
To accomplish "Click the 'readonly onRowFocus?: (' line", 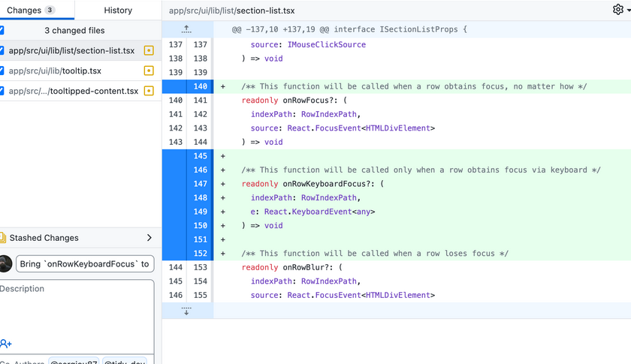I will (294, 100).
